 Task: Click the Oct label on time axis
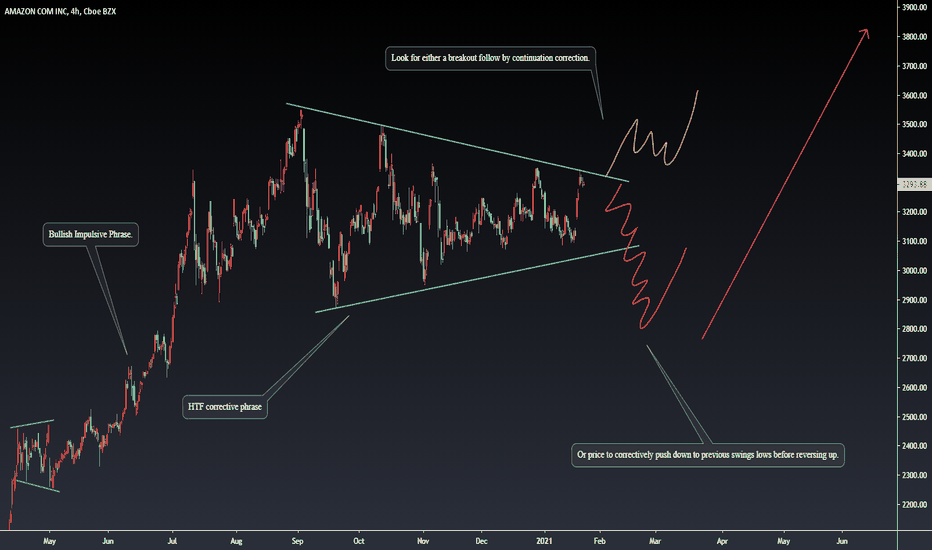pyautogui.click(x=358, y=541)
